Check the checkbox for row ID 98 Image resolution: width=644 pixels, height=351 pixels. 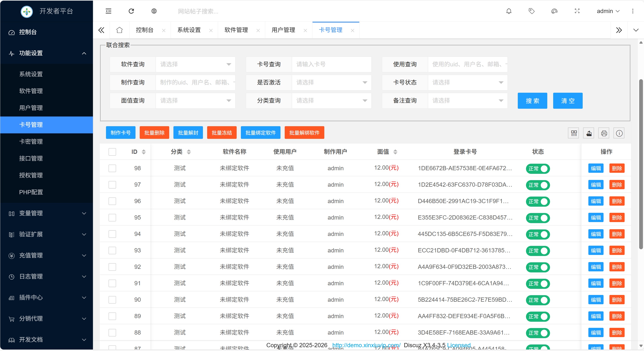[112, 168]
